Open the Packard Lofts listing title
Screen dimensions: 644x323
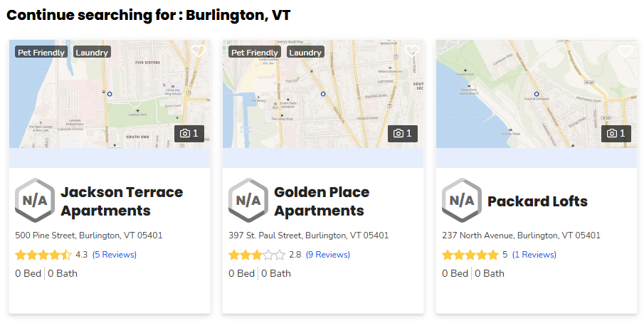pos(537,201)
